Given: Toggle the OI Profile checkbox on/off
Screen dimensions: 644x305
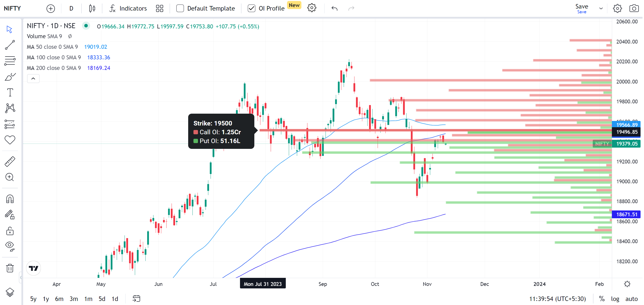Looking at the screenshot, I should point(251,8).
